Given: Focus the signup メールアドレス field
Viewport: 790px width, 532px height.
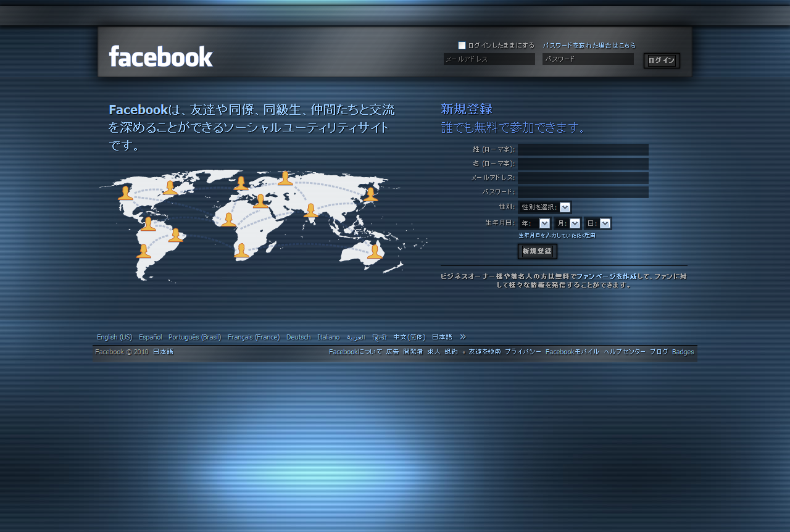Looking at the screenshot, I should [x=583, y=178].
